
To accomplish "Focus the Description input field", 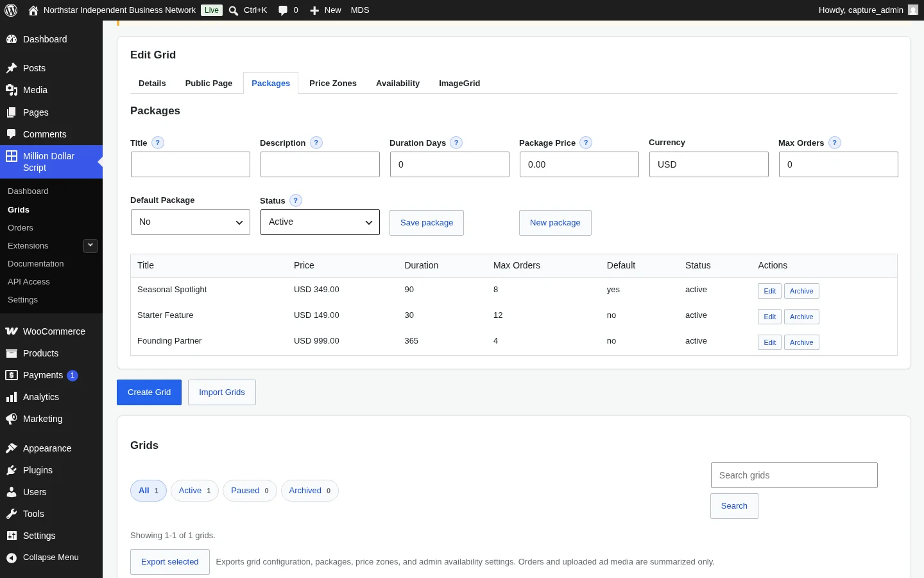I will point(320,164).
